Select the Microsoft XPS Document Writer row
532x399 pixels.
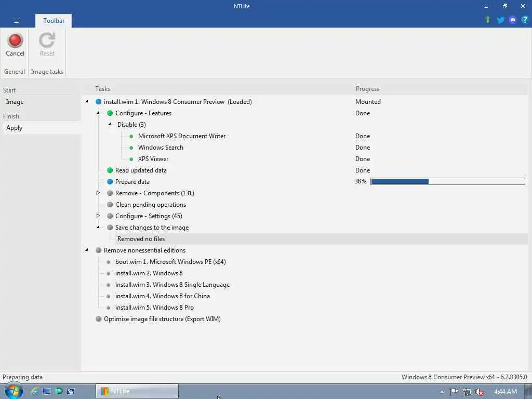[181, 136]
